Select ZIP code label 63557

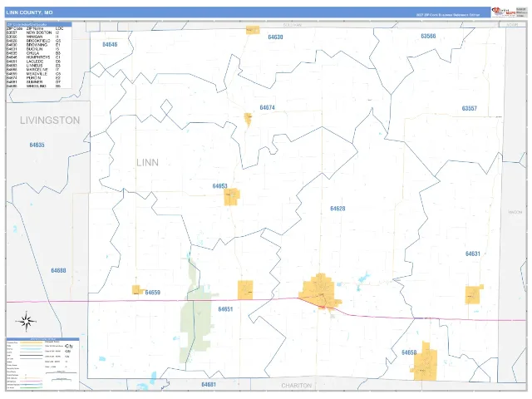469,108
